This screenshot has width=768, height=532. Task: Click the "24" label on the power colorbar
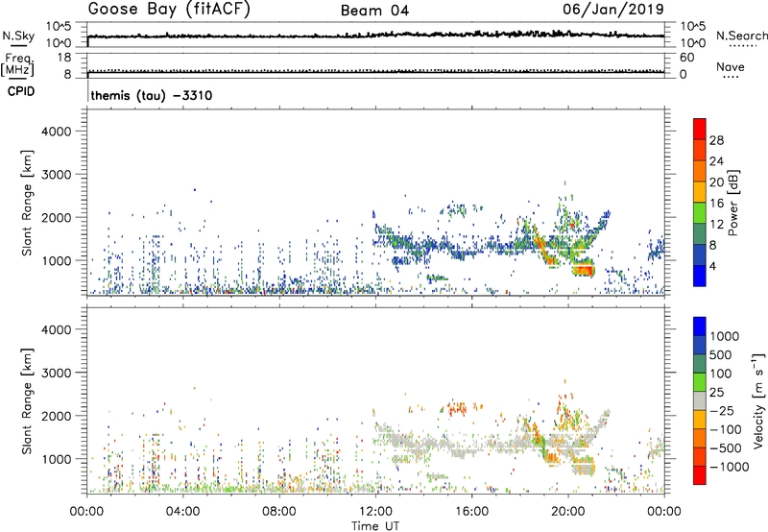click(x=716, y=161)
